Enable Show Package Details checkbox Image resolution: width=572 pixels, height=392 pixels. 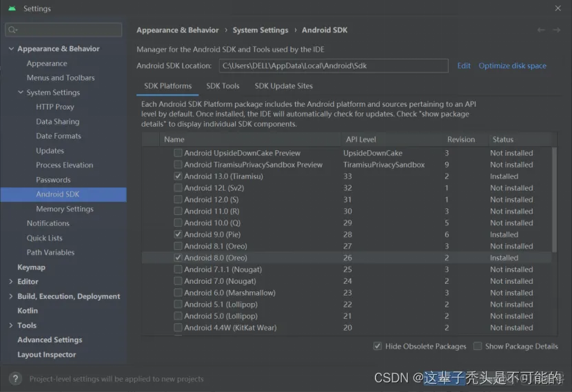click(x=478, y=346)
